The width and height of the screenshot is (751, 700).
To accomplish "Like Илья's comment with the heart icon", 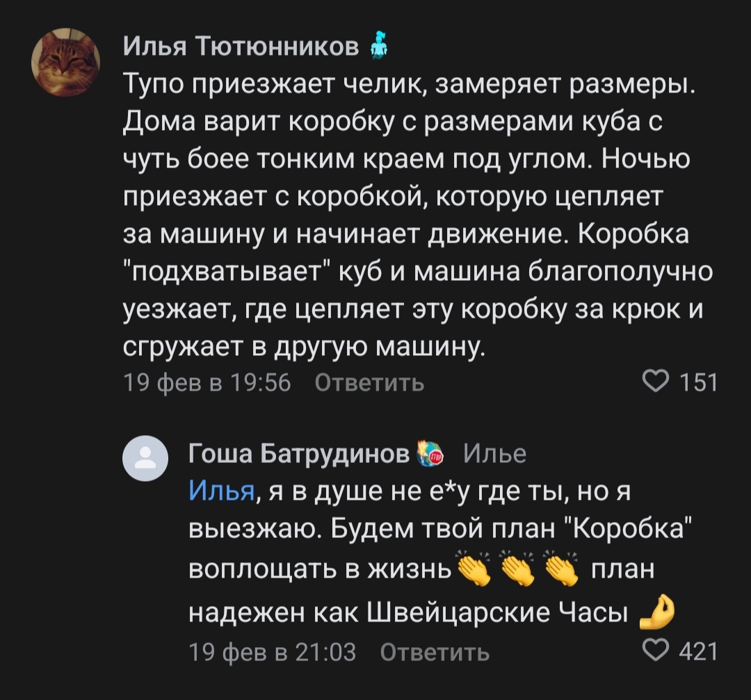I will click(655, 382).
